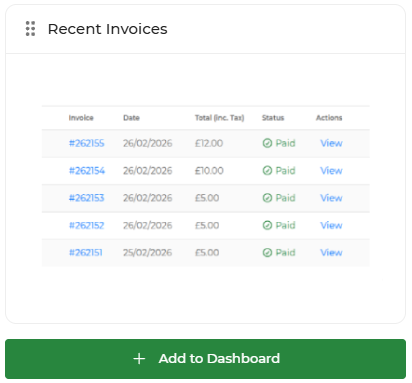Viewport: 412px width, 383px height.
Task: Click the paid check icon for #262152
Action: [267, 225]
